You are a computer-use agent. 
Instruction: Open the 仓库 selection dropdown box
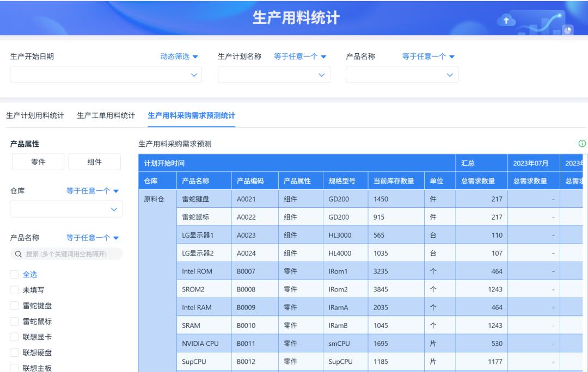(66, 209)
